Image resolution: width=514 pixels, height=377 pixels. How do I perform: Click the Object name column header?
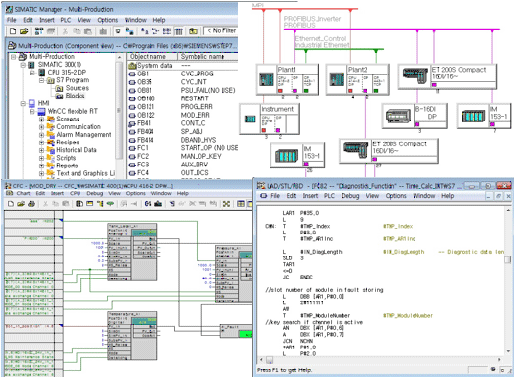152,57
